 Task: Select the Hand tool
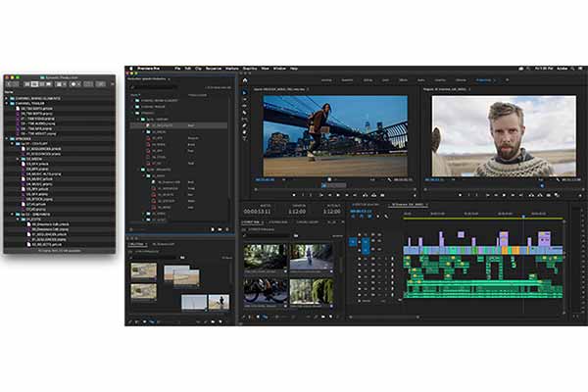click(245, 132)
